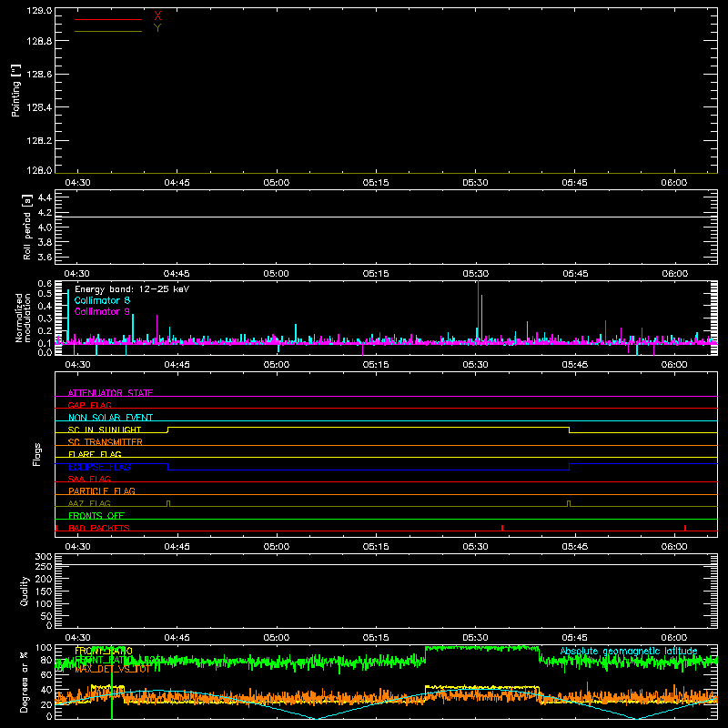Image resolution: width=728 pixels, height=728 pixels.
Task: Click the '0.6' tick on modulation axis
Action: pos(45,283)
